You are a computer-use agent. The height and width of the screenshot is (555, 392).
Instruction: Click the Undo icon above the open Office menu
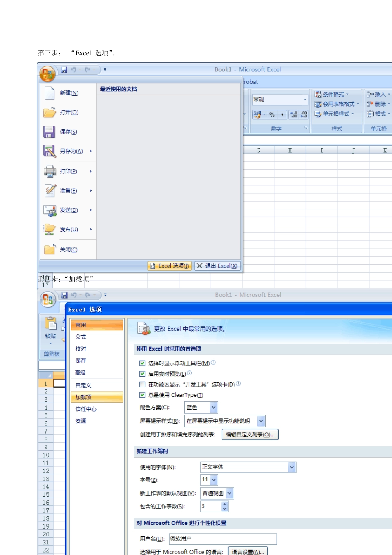tap(73, 70)
